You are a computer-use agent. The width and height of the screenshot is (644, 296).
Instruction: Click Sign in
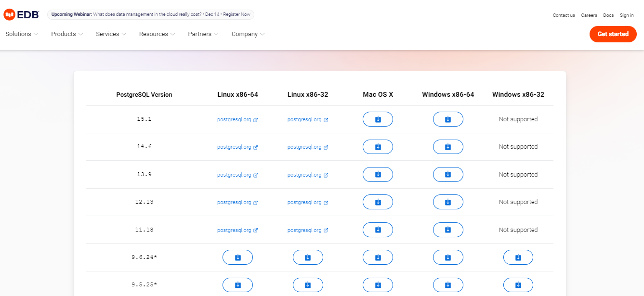tap(627, 15)
